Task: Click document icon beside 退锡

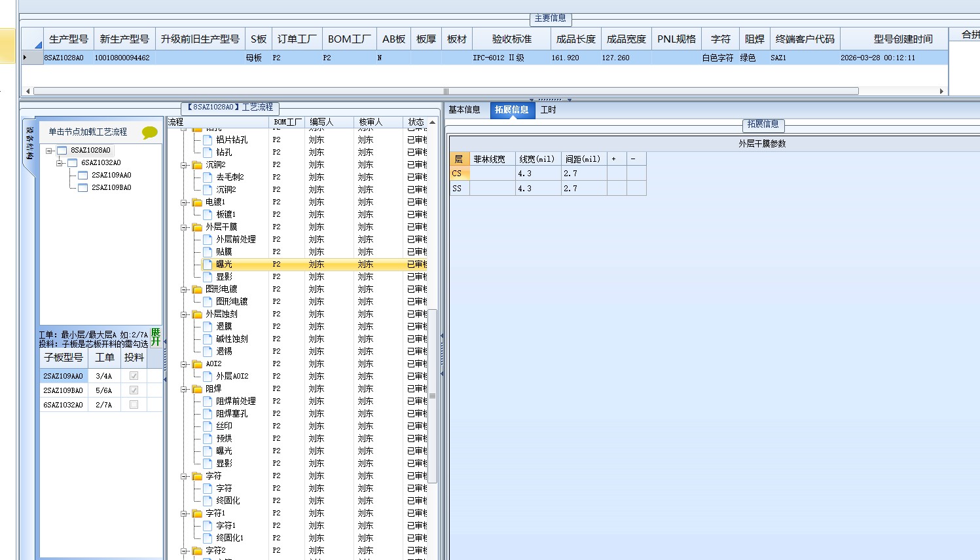Action: click(208, 351)
